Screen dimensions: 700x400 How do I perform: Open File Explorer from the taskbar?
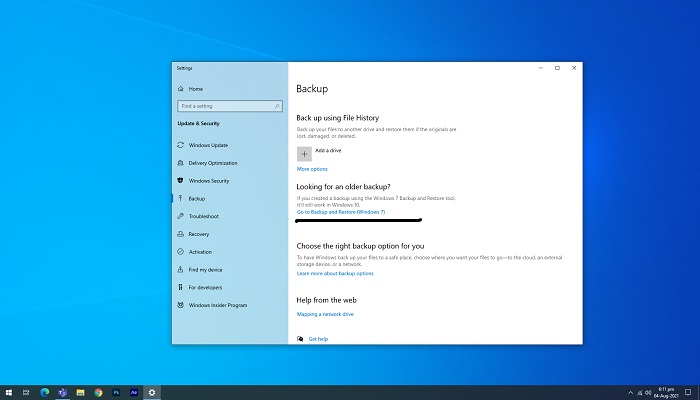click(80, 393)
